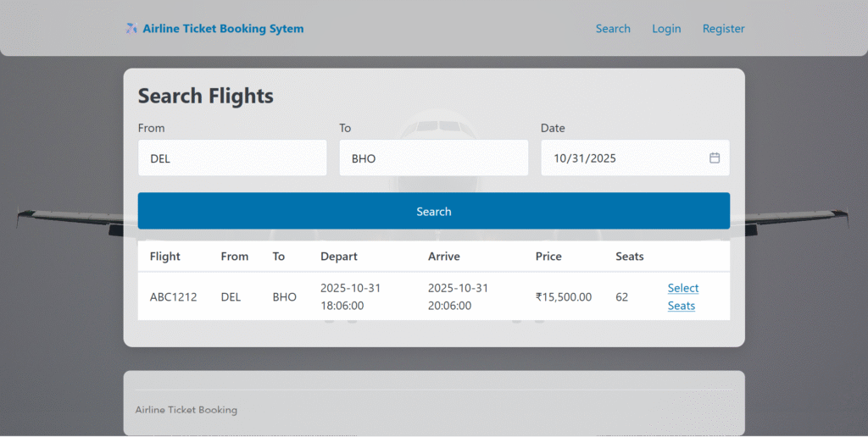
Task: Click the date text 10/31/2025 in Date field
Action: [585, 158]
